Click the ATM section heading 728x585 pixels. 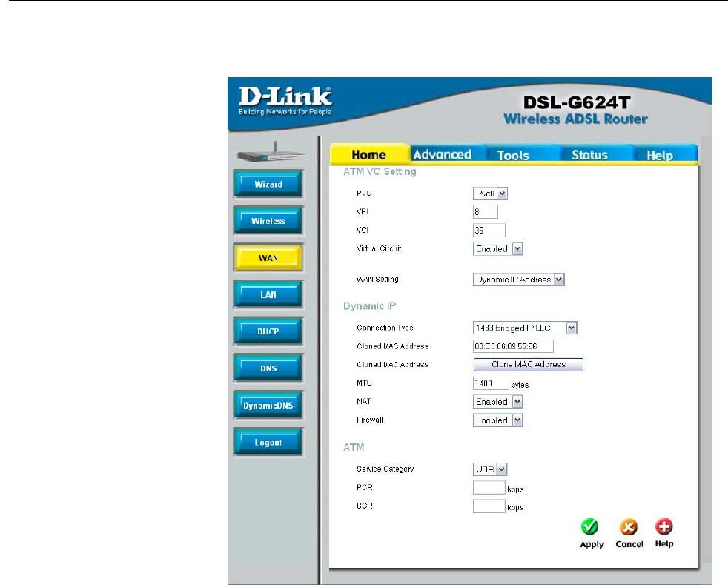pos(354,447)
